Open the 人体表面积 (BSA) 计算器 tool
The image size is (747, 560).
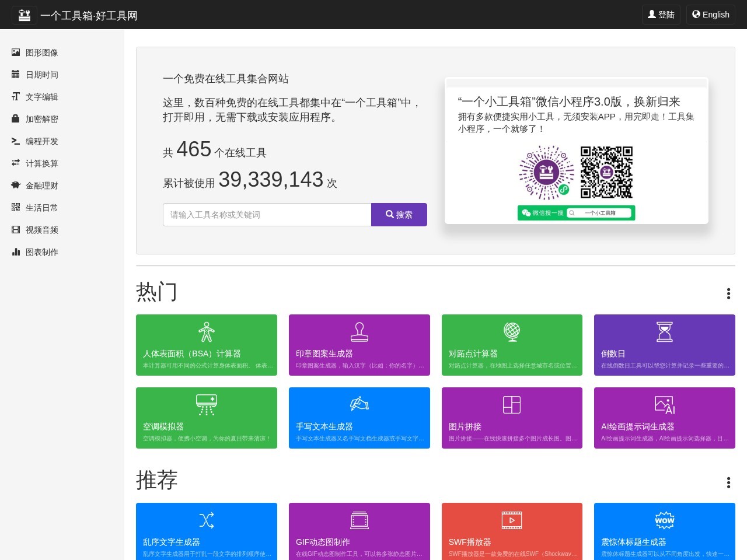click(207, 345)
